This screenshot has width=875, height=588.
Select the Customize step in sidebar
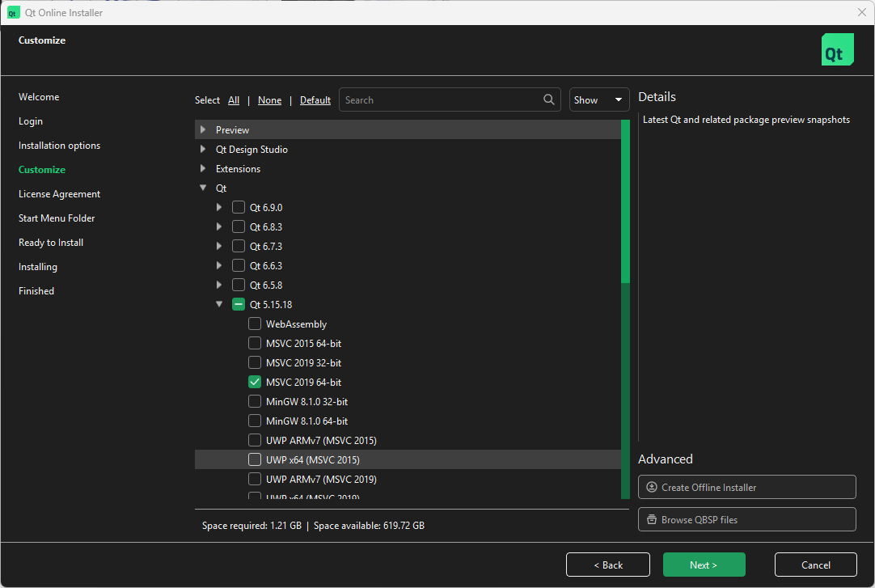click(x=42, y=170)
